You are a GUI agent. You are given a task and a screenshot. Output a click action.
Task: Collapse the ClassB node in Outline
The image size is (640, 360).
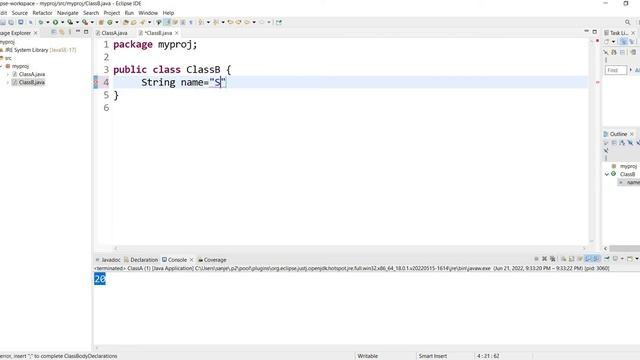pos(607,174)
